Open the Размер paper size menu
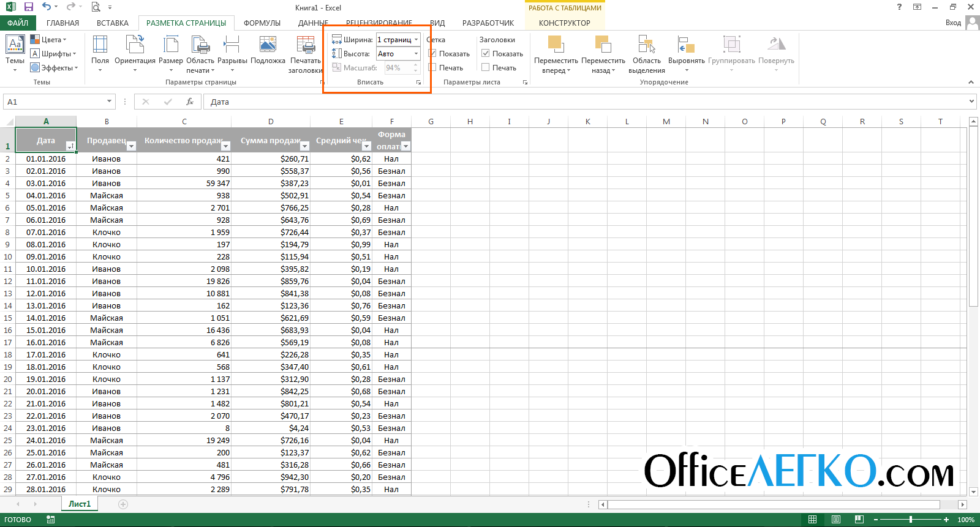Image resolution: width=980 pixels, height=527 pixels. tap(171, 54)
